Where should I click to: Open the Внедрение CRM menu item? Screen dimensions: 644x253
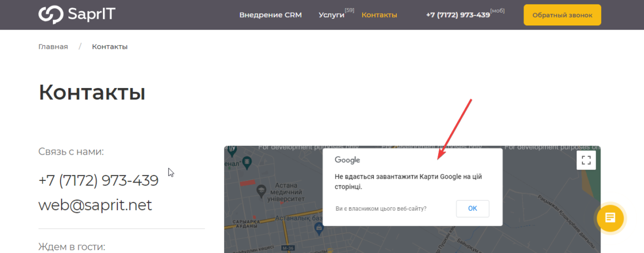coord(270,15)
